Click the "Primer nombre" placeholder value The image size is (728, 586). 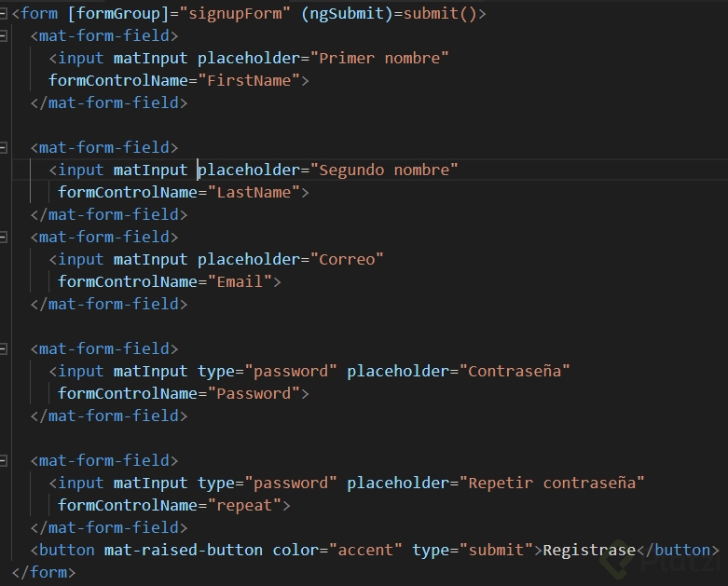(383, 59)
